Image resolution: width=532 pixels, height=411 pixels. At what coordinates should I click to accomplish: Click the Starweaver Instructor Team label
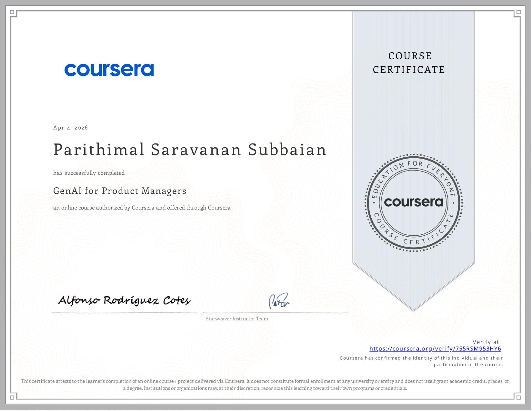236,319
